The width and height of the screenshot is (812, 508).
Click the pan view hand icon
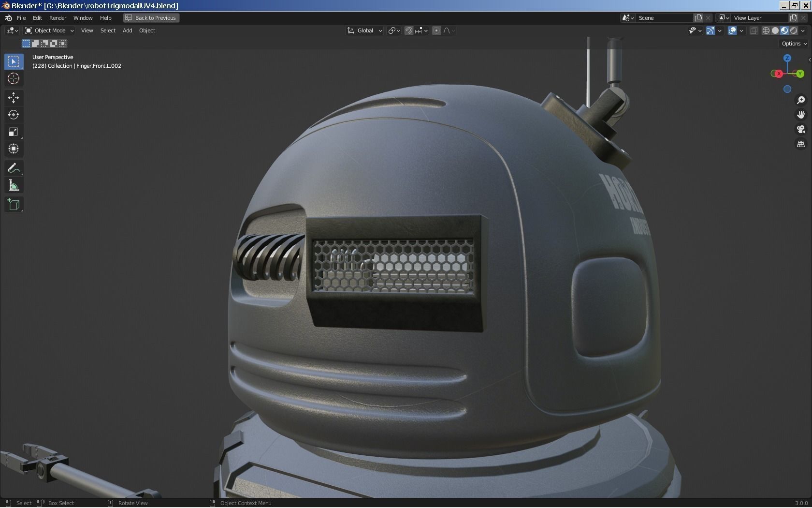pyautogui.click(x=801, y=115)
